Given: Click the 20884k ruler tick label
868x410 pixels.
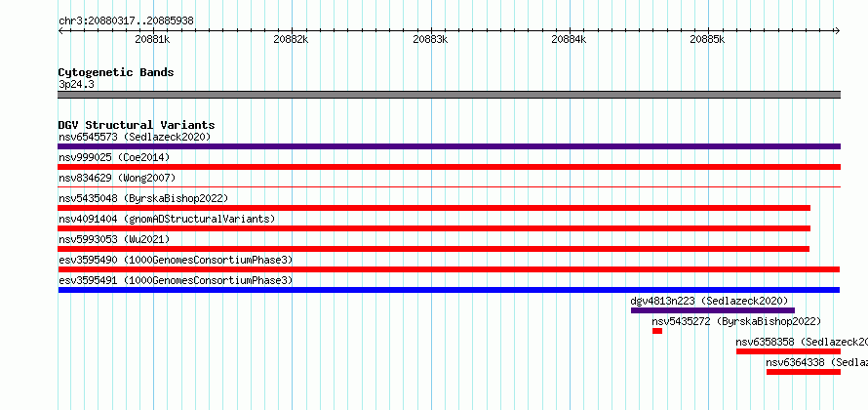Looking at the screenshot, I should 569,39.
